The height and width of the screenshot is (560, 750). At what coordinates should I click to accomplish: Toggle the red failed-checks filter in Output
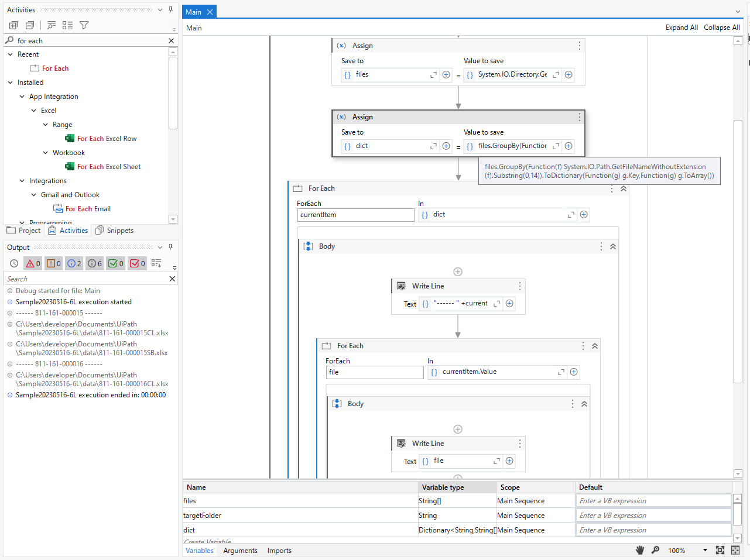pyautogui.click(x=137, y=264)
